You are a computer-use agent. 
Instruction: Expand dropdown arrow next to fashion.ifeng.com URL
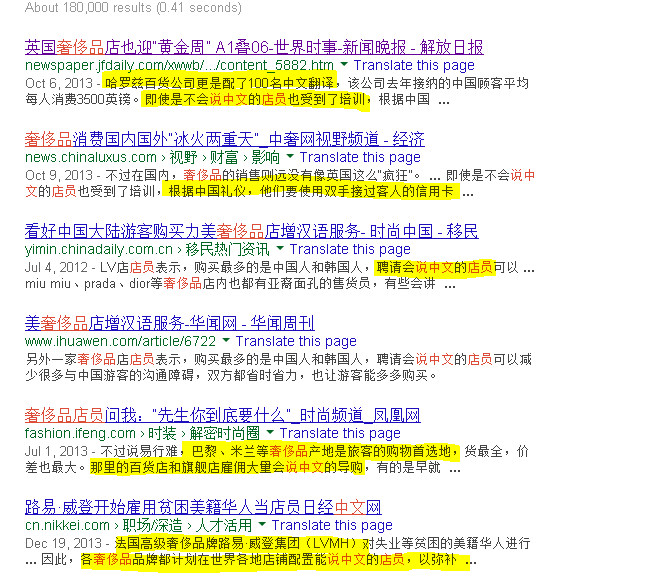270,432
